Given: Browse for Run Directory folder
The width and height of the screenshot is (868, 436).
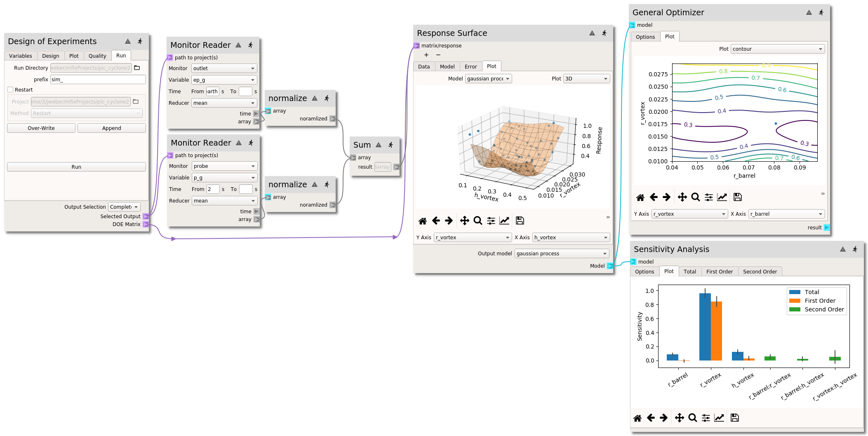Looking at the screenshot, I should point(137,68).
